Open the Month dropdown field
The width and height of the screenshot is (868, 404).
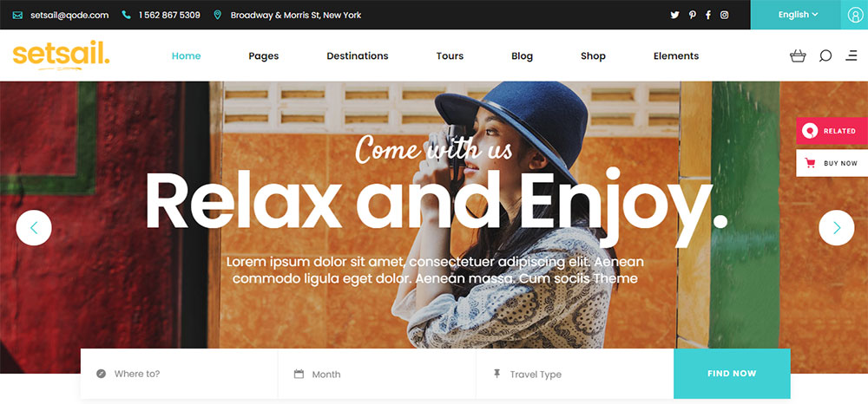tap(377, 375)
